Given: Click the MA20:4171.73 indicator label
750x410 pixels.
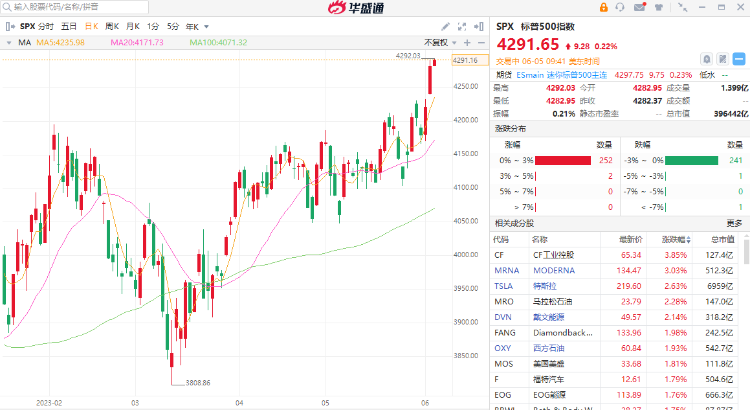Looking at the screenshot, I should (x=137, y=43).
